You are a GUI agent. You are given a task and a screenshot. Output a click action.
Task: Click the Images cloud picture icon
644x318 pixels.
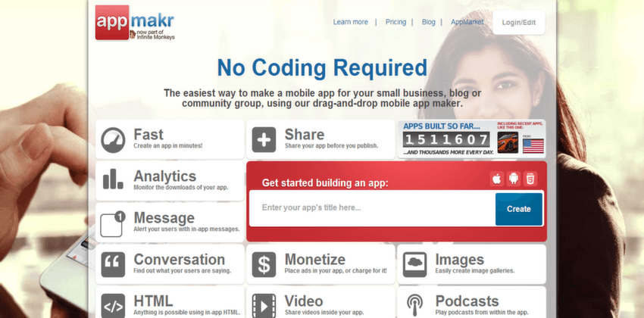pos(415,264)
